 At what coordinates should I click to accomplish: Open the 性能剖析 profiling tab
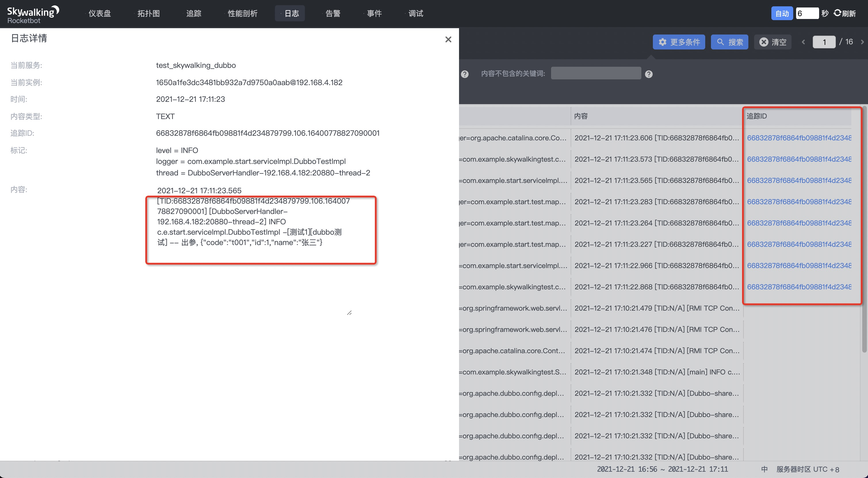tap(242, 14)
